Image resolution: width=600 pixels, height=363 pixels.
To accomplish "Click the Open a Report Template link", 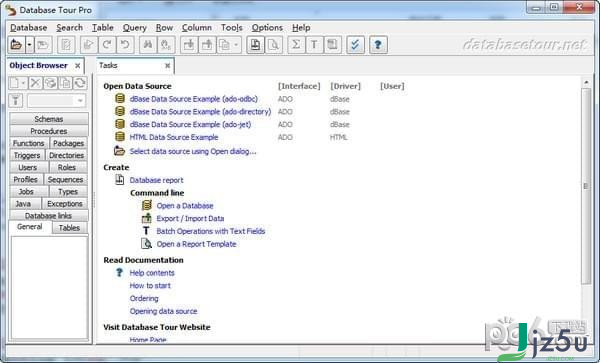I will pos(196,244).
